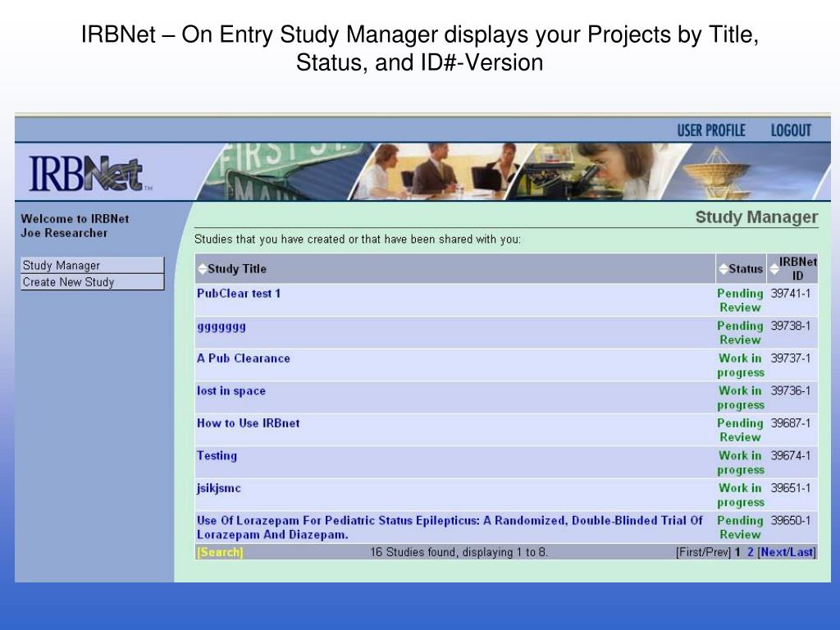840x630 pixels.
Task: Open USER PROFILE link
Action: 711,130
